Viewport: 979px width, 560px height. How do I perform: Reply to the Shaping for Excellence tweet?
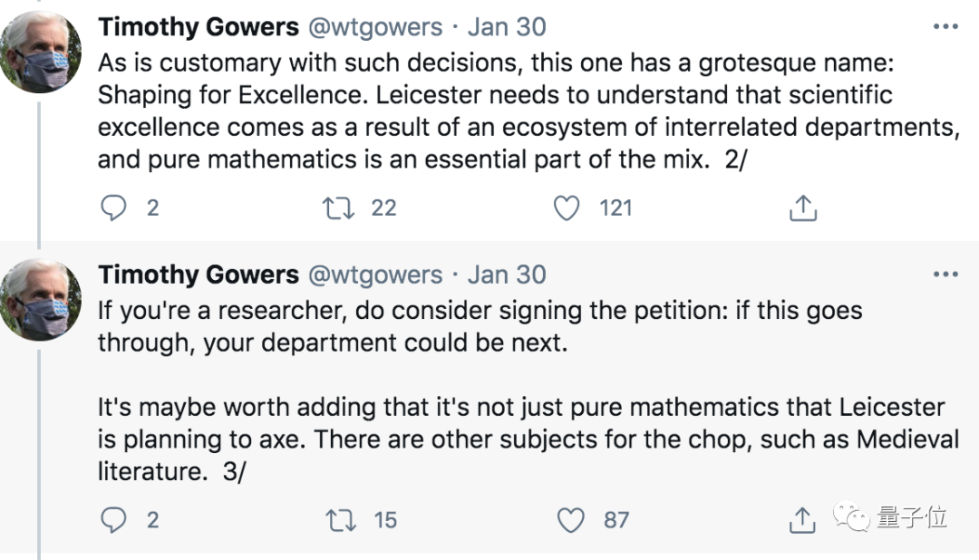[114, 208]
